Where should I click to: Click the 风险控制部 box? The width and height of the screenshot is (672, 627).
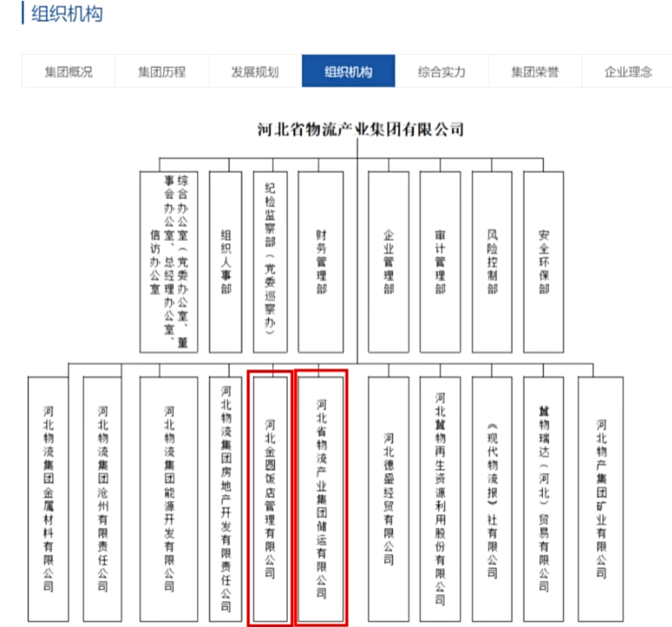click(492, 262)
